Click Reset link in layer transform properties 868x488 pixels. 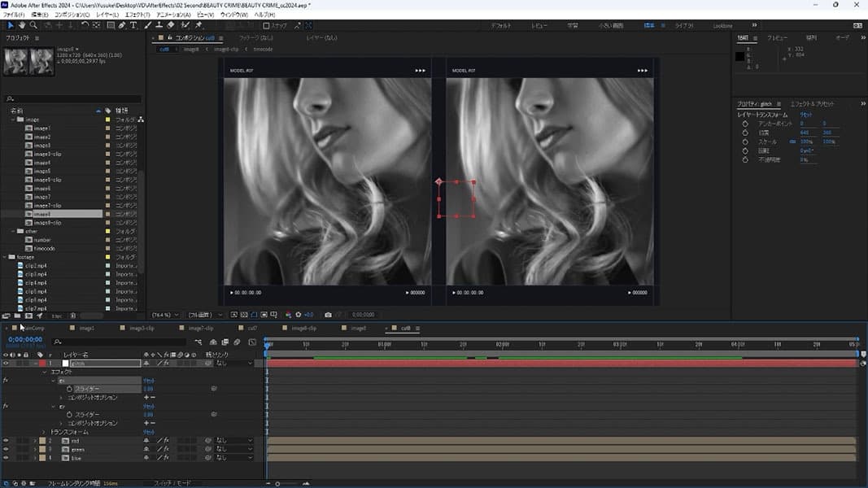(807, 115)
